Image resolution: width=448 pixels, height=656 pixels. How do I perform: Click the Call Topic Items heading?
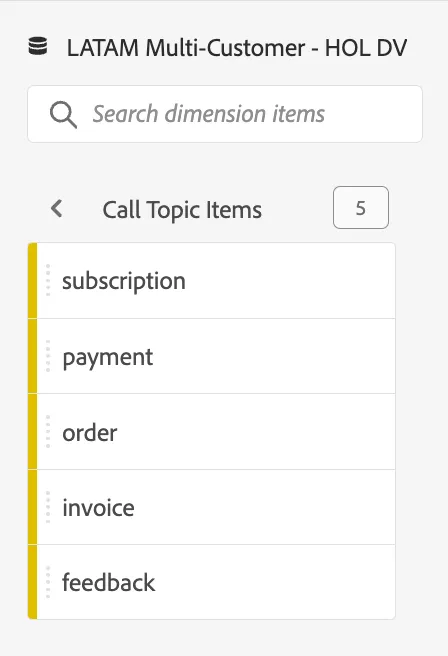click(182, 210)
